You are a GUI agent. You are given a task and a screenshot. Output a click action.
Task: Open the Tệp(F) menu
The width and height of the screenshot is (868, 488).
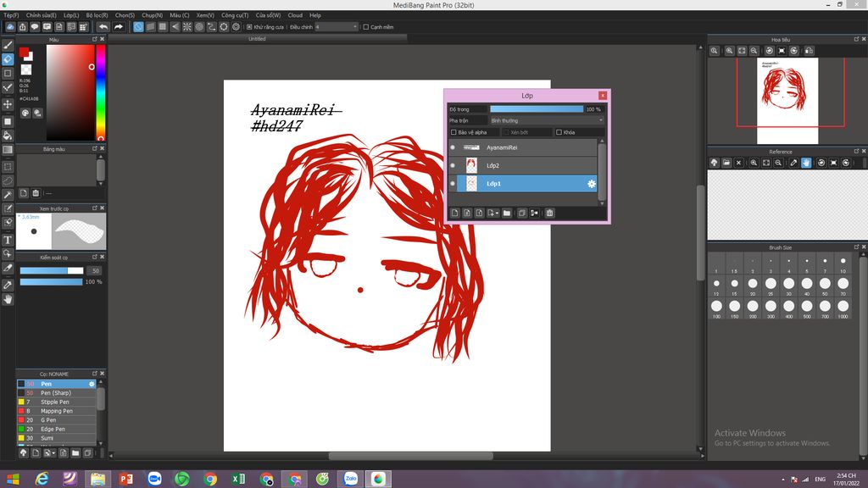point(11,15)
